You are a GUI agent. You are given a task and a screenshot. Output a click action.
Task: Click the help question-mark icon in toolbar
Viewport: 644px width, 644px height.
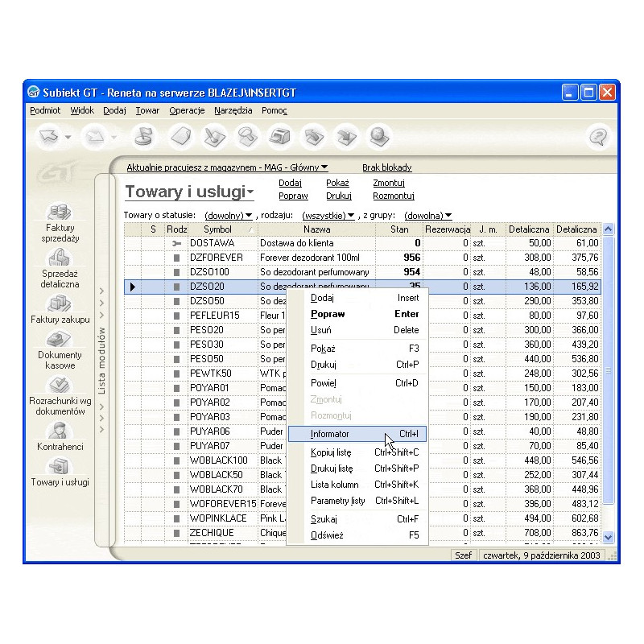597,138
